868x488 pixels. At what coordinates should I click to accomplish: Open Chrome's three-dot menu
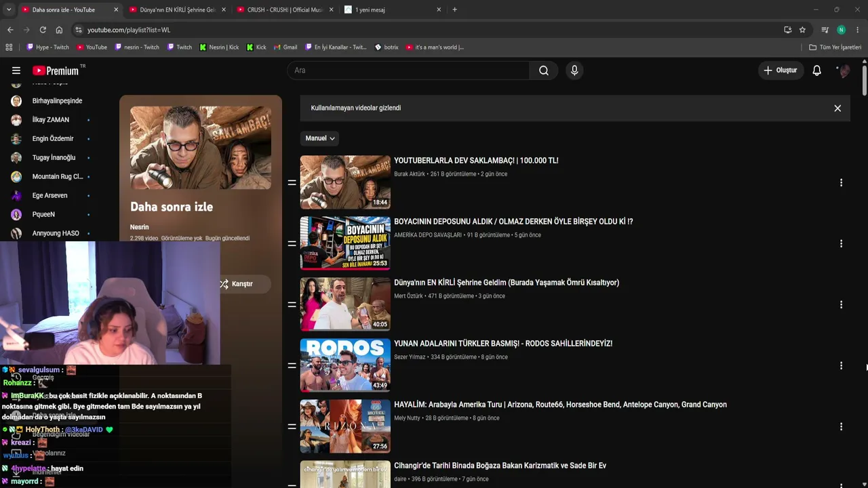pyautogui.click(x=858, y=30)
